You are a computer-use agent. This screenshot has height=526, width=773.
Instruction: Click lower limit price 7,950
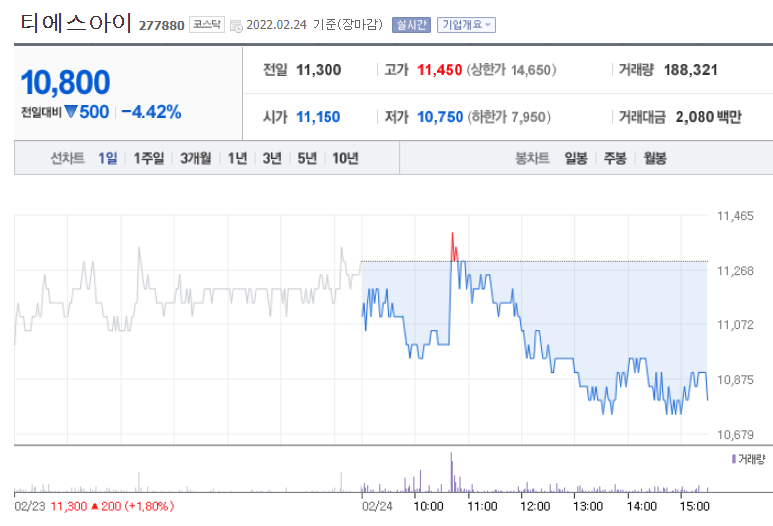528,117
